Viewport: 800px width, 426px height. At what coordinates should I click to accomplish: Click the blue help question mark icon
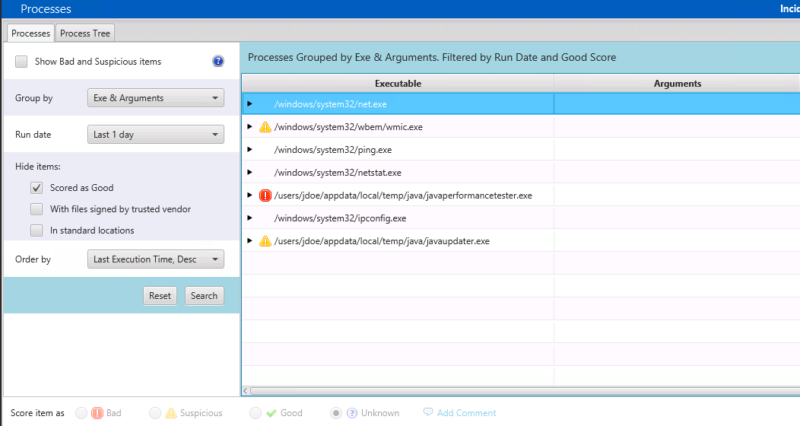click(x=218, y=61)
